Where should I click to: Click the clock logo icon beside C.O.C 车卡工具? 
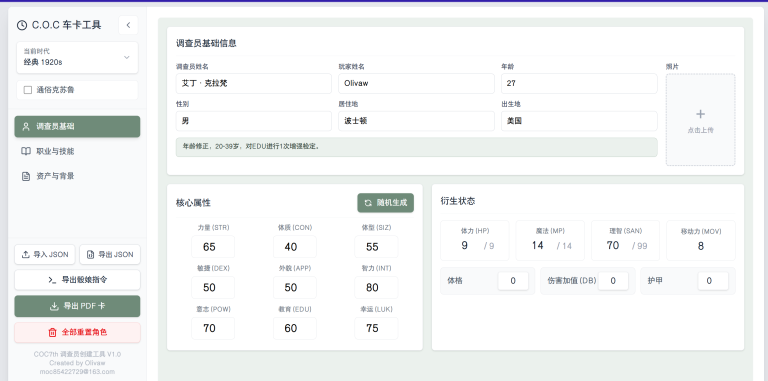coord(22,25)
